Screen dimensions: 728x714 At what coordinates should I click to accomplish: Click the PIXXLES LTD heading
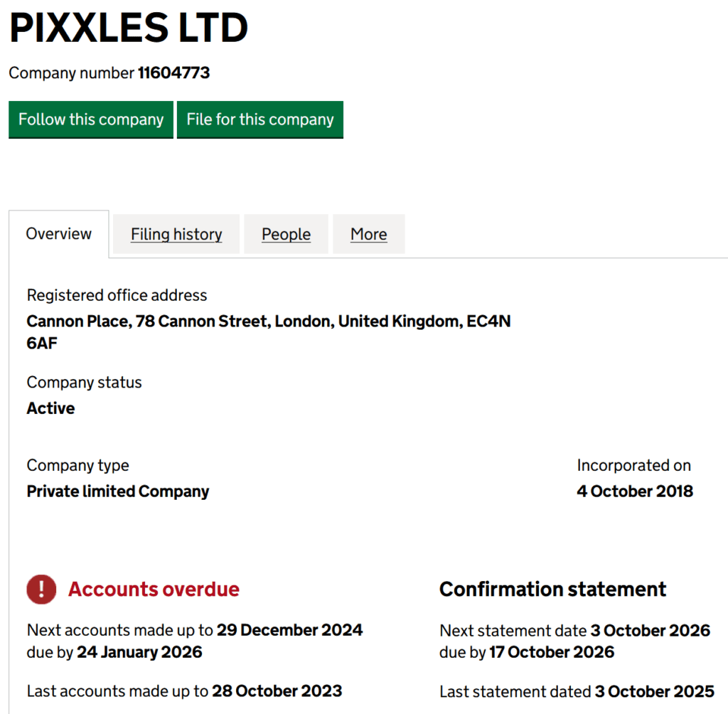tap(128, 27)
